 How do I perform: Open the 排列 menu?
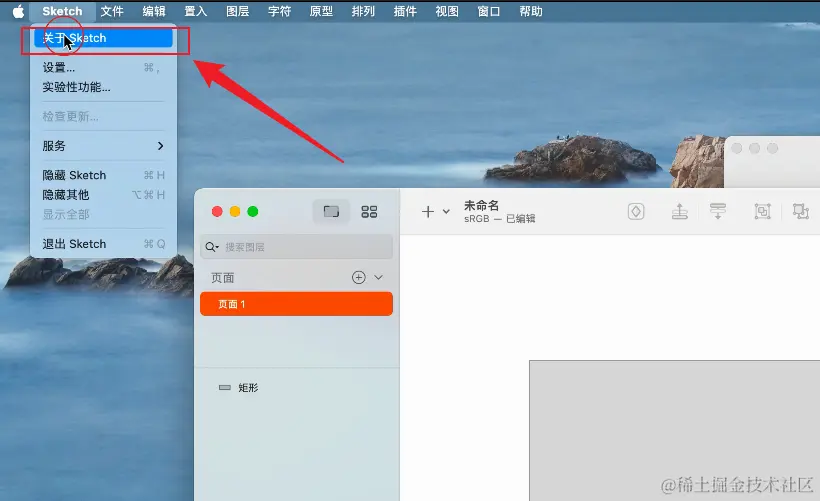363,11
